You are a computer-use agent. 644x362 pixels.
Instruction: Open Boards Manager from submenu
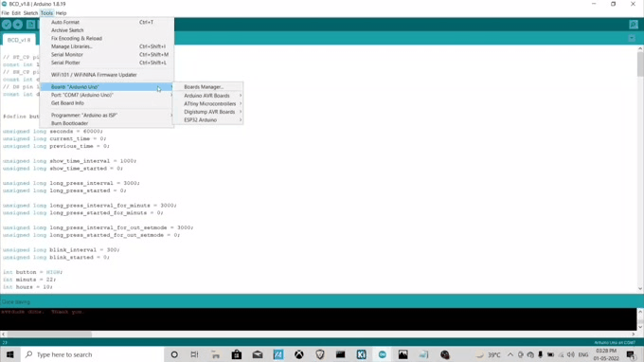(207, 87)
